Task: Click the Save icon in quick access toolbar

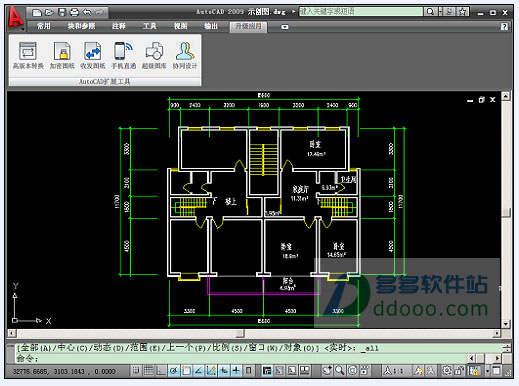Action: [x=62, y=13]
